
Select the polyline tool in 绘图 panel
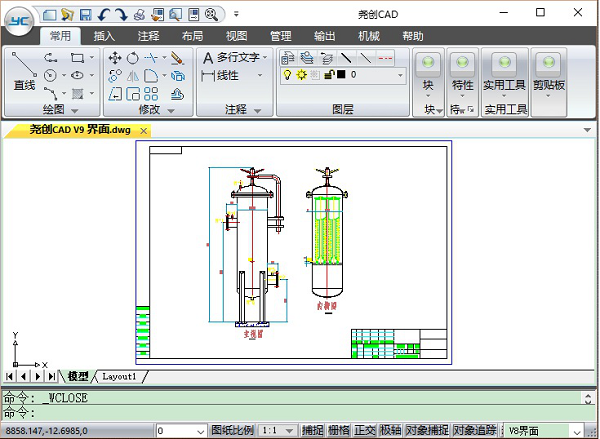click(51, 58)
